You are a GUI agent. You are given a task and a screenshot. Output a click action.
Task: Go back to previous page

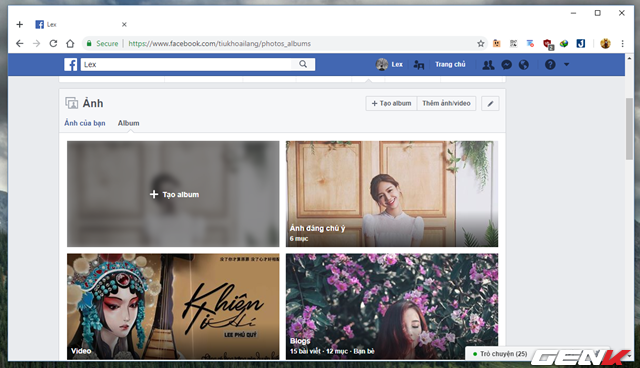click(20, 43)
